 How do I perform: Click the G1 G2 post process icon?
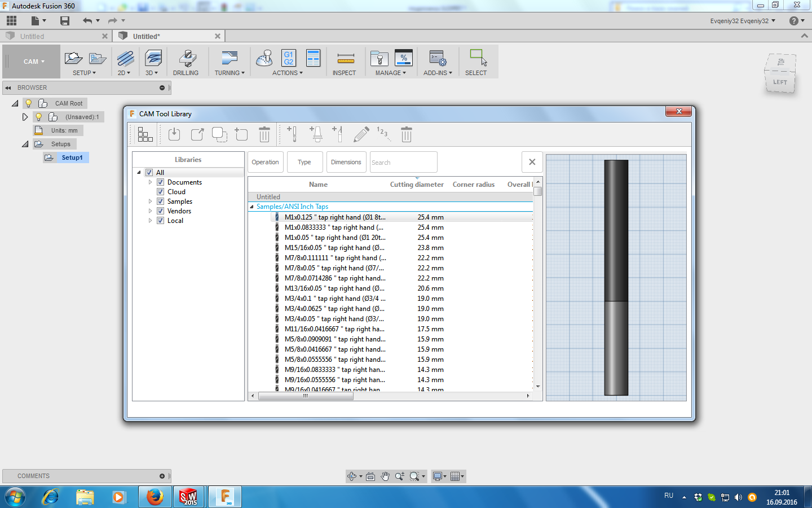[x=288, y=58]
